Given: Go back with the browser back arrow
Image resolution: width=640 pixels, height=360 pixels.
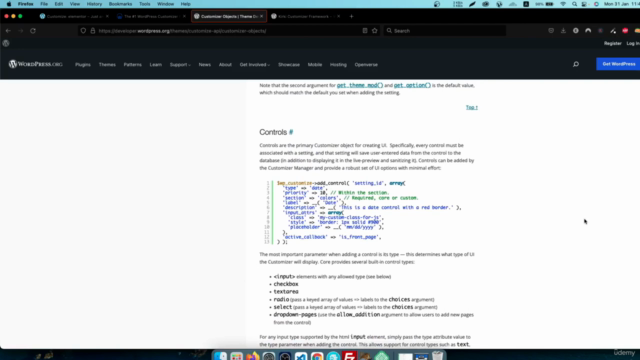Looking at the screenshot, I should (8, 31).
